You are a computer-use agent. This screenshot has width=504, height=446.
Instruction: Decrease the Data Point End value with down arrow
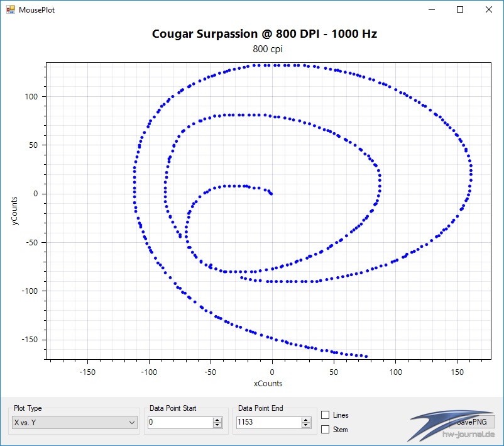[306, 425]
